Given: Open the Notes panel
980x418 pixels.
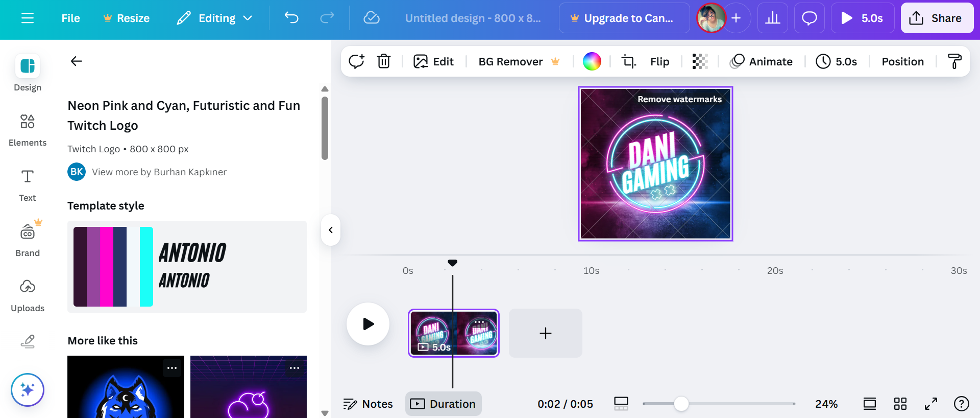Looking at the screenshot, I should [x=368, y=404].
